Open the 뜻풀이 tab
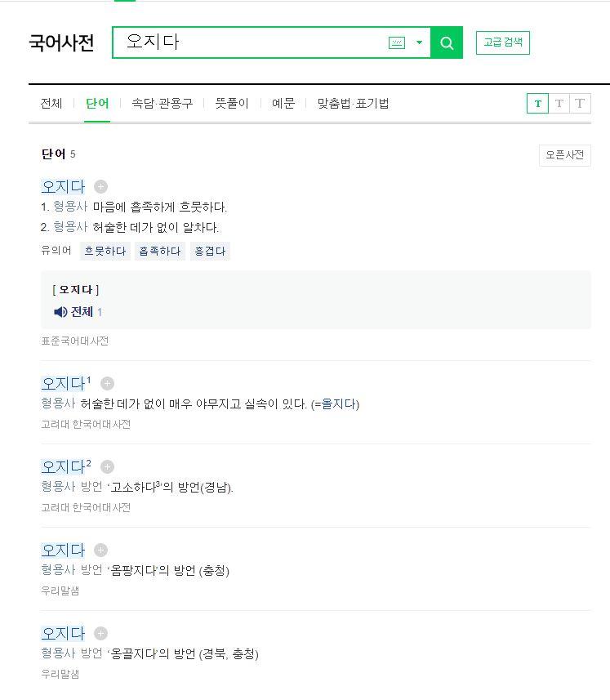Viewport: 610px width, 700px height. click(x=232, y=104)
